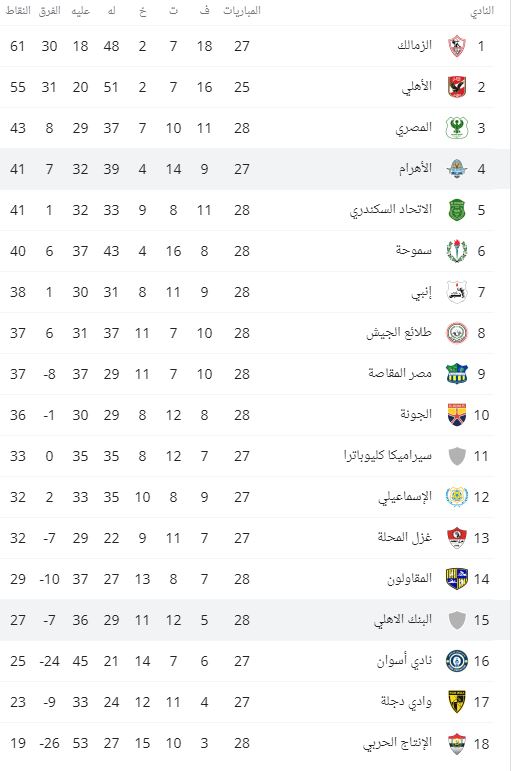The image size is (511, 771).
Task: Click the Smouha club logo
Action: click(457, 251)
